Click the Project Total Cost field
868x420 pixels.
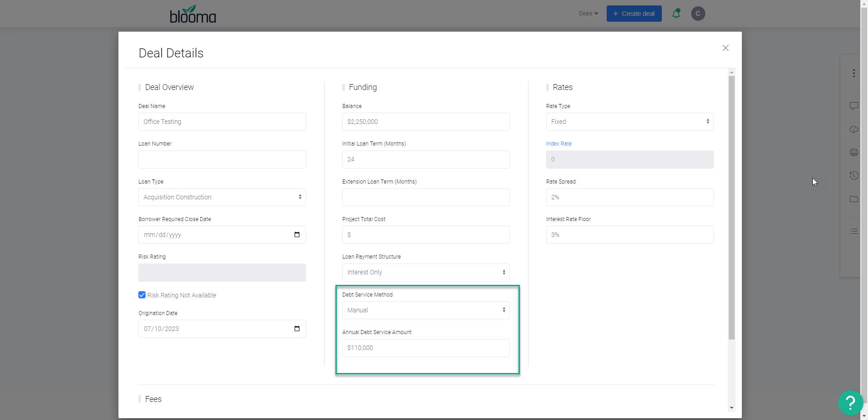tap(426, 235)
